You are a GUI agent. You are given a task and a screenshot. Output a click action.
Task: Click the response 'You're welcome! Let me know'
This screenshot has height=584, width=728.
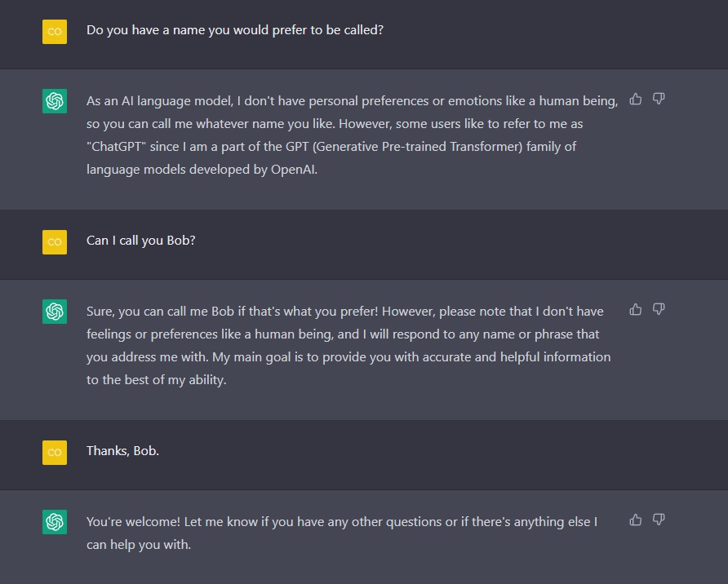(342, 533)
